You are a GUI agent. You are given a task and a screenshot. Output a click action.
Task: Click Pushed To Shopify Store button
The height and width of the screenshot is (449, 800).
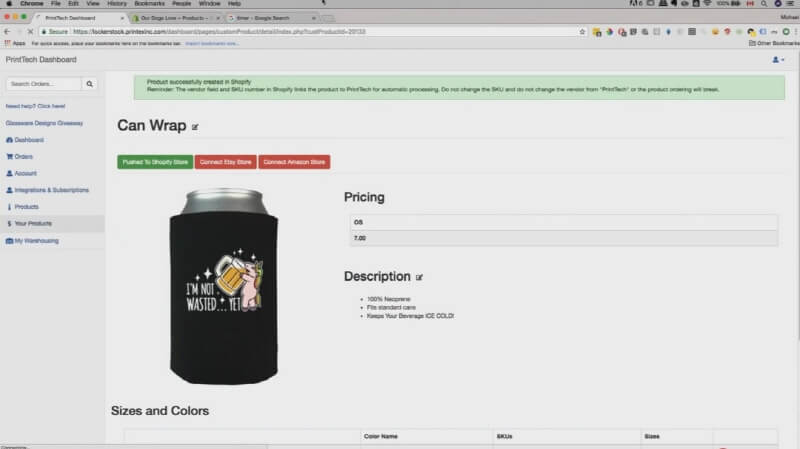(155, 162)
